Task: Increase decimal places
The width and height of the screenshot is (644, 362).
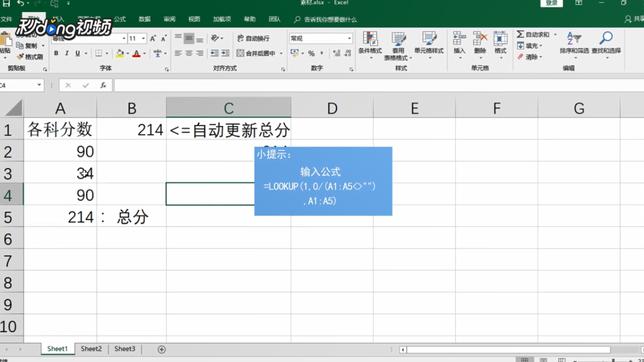Action: pyautogui.click(x=336, y=53)
